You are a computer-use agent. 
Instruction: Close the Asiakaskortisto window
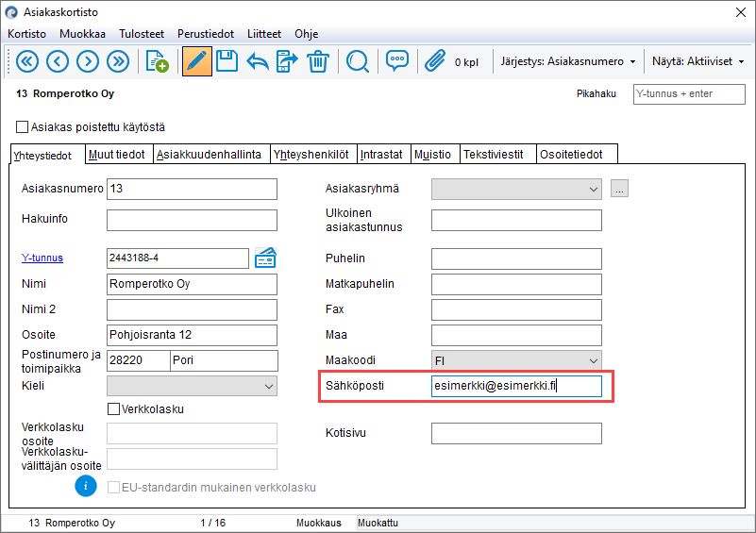pyautogui.click(x=741, y=12)
